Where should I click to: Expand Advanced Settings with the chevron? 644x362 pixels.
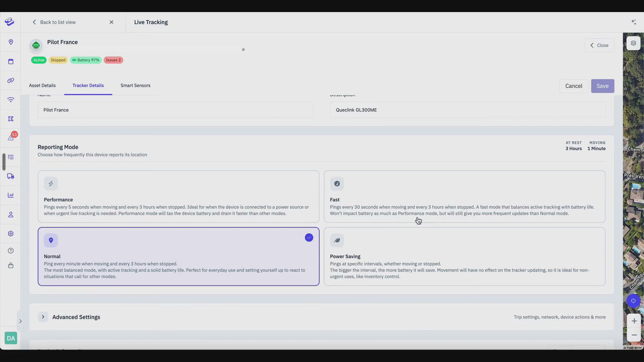click(43, 317)
